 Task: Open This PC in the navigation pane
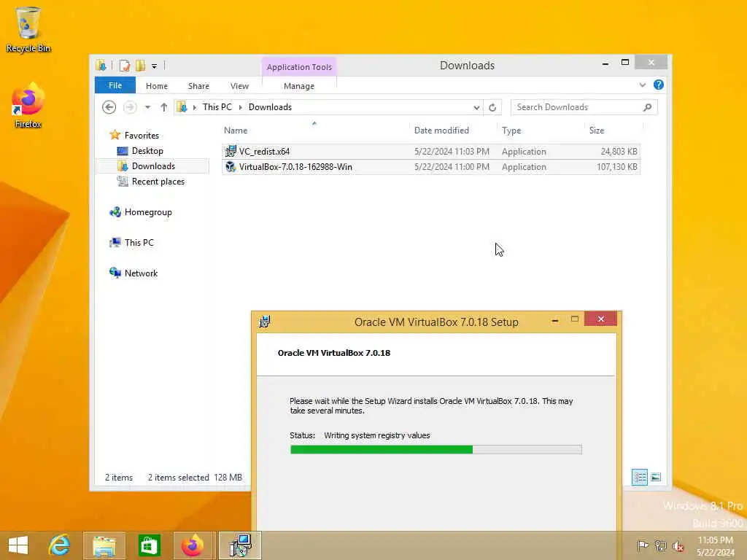click(x=139, y=243)
